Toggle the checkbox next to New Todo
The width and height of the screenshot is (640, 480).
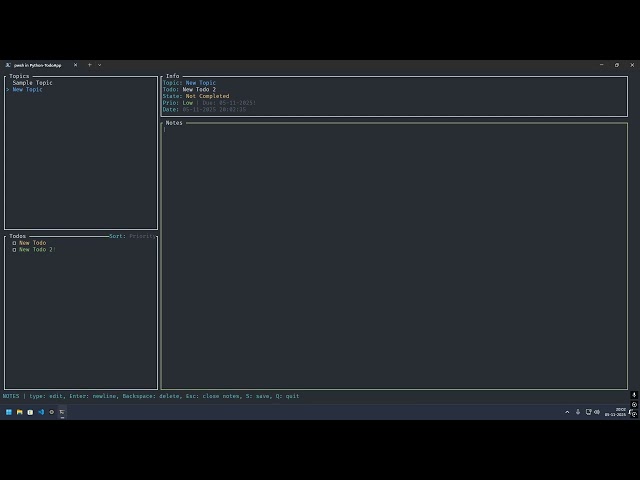[14, 243]
